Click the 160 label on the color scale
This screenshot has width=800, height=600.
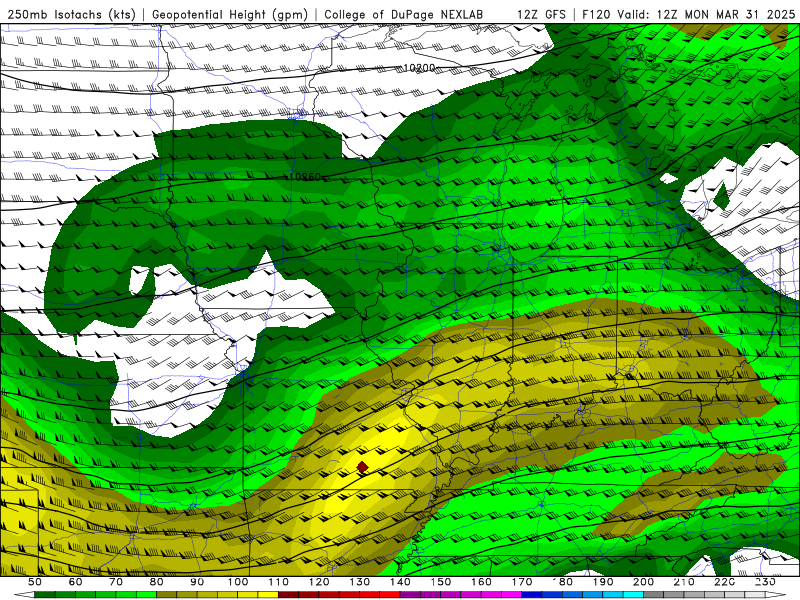(481, 582)
